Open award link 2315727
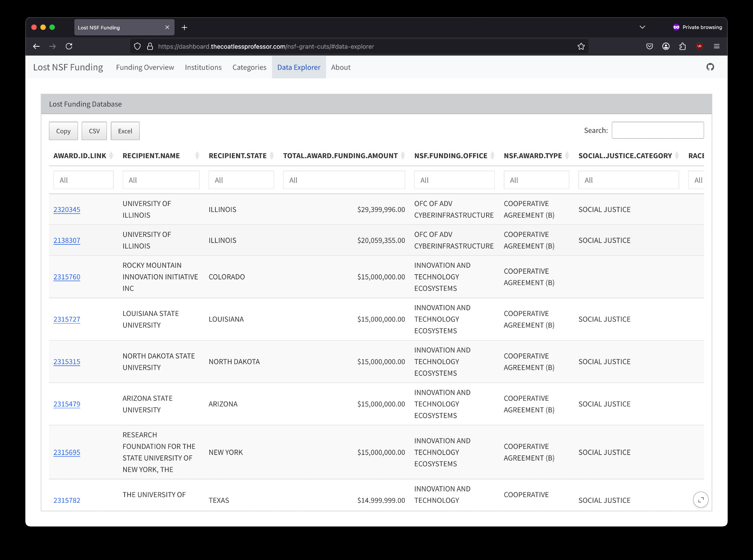 [x=67, y=319]
